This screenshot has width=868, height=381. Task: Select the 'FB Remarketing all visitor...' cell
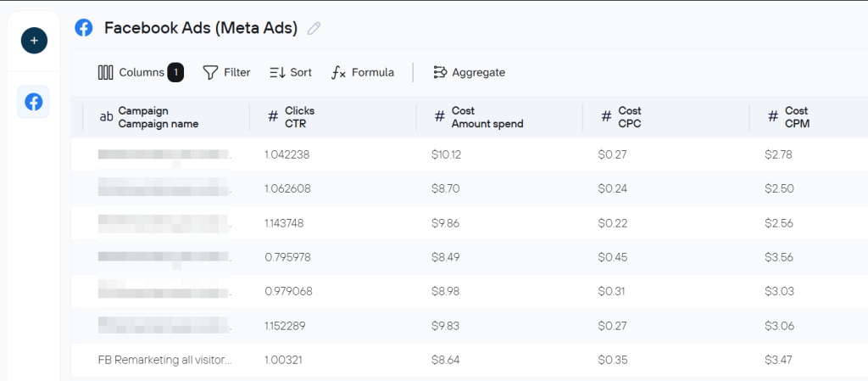(x=165, y=360)
